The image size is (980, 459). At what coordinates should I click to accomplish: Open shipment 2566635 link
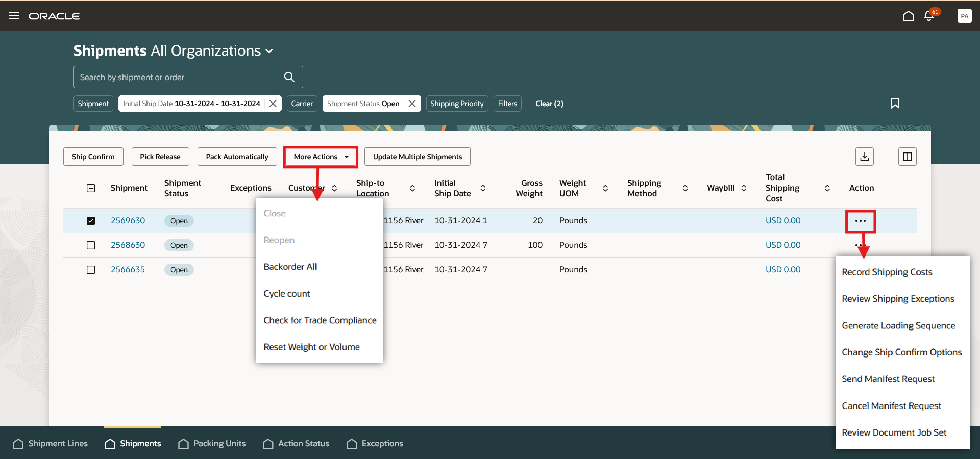128,270
